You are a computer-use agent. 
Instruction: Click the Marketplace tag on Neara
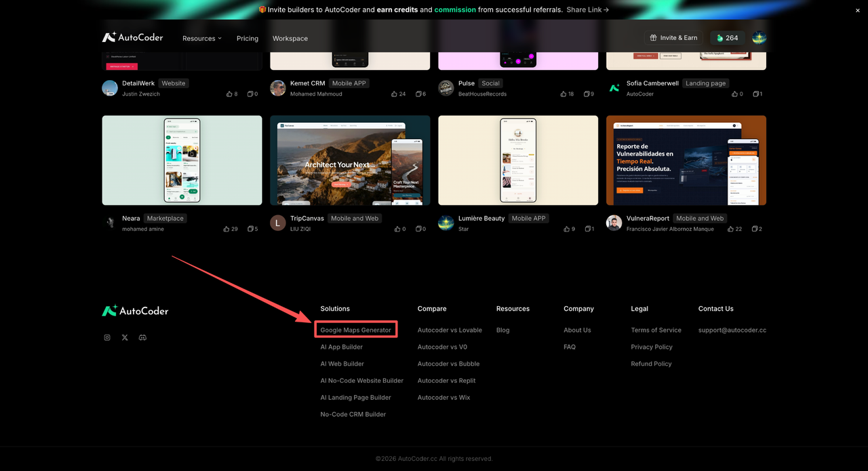(x=165, y=219)
